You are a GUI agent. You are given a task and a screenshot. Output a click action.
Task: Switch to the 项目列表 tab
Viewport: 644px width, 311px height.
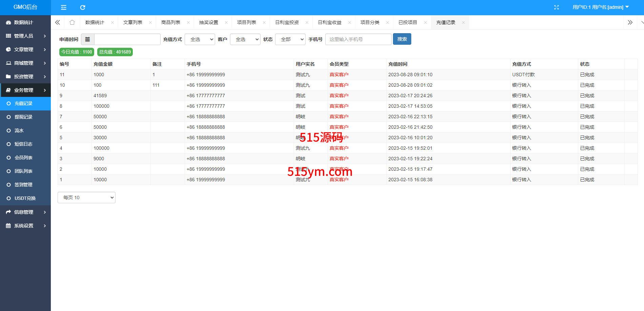(x=246, y=22)
